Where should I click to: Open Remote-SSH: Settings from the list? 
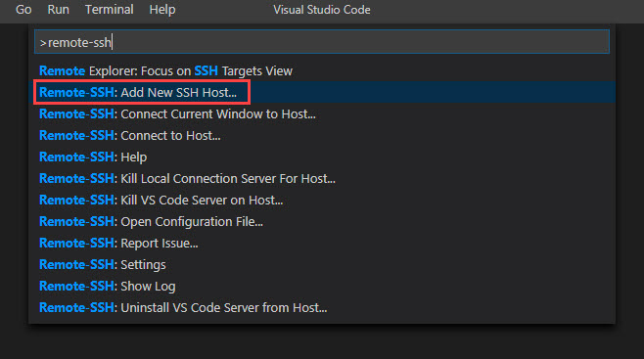click(322, 265)
